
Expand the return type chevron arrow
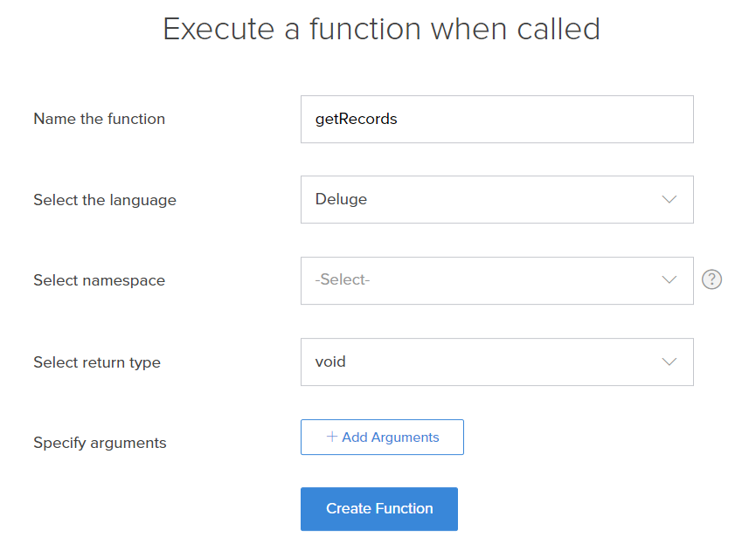pyautogui.click(x=669, y=362)
